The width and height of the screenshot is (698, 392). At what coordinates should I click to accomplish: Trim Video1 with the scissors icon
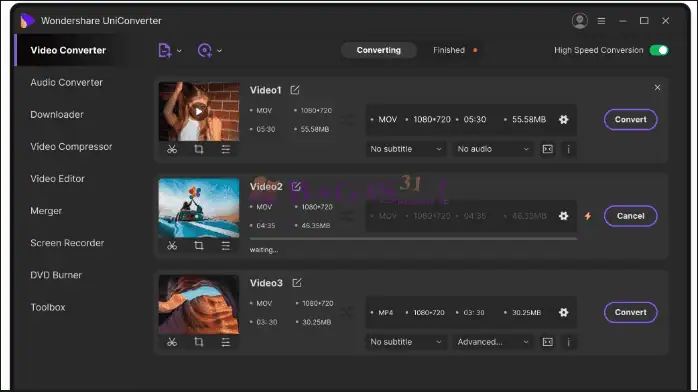pyautogui.click(x=172, y=150)
